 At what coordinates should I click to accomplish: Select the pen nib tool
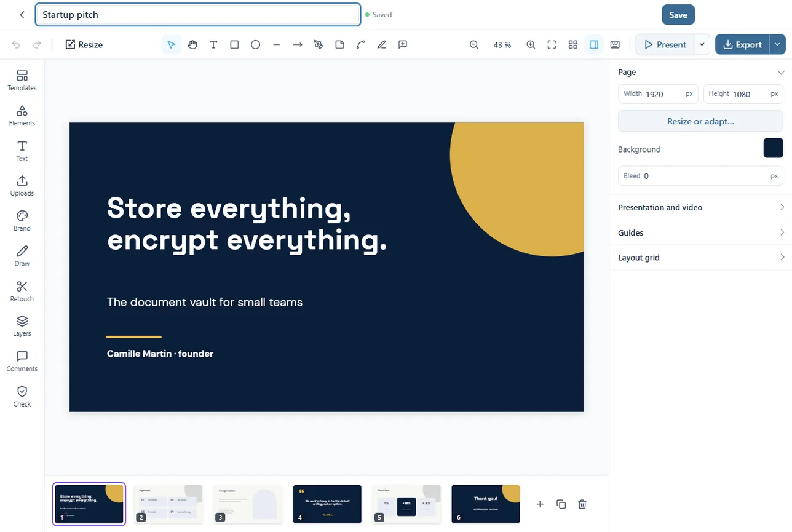(x=319, y=44)
